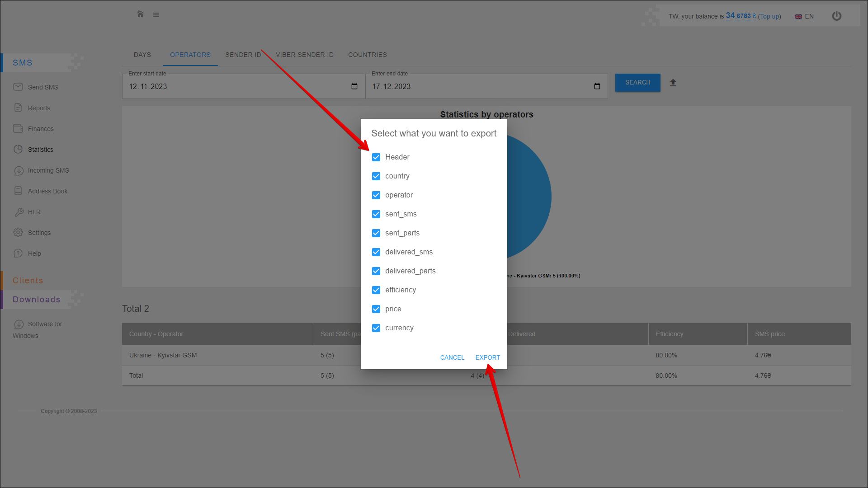Image resolution: width=868 pixels, height=488 pixels.
Task: Uncheck the sent_parts checkbox
Action: (x=376, y=233)
